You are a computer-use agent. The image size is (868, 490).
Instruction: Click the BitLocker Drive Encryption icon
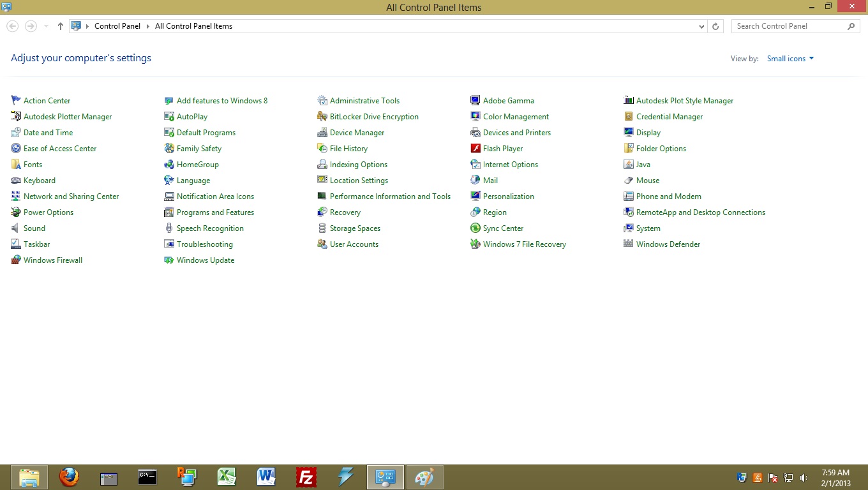pyautogui.click(x=322, y=117)
